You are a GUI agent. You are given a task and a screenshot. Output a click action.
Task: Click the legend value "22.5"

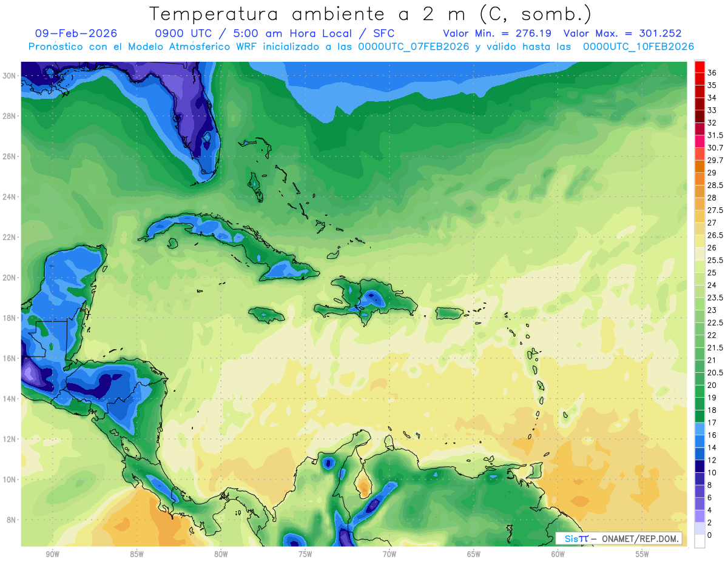[715, 323]
